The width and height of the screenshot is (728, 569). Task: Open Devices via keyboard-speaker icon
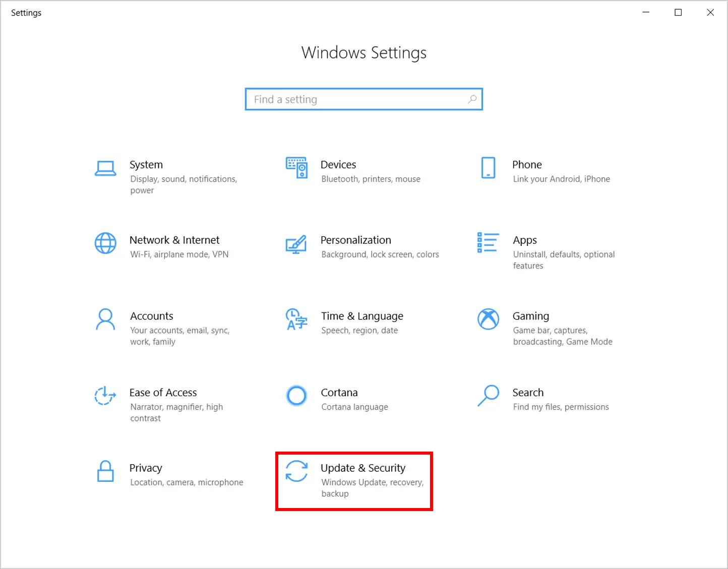click(x=296, y=167)
